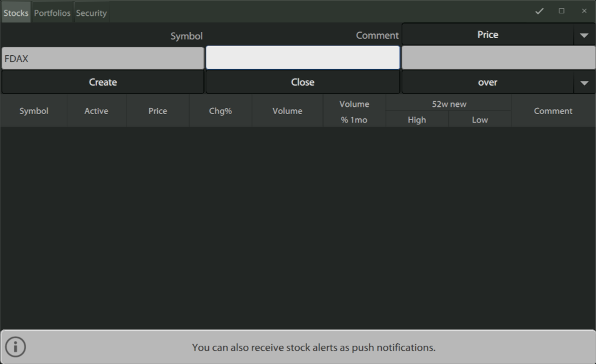596x364 pixels.
Task: Focus the empty Comment input field
Action: [302, 58]
